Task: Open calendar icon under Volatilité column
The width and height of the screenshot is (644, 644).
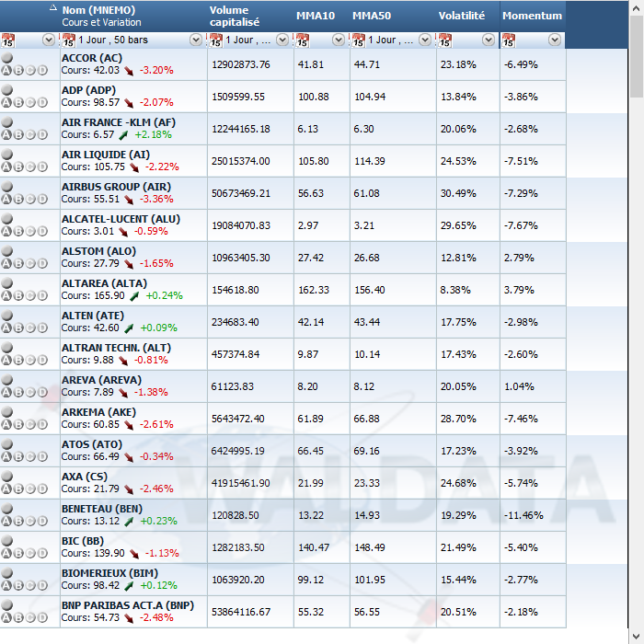Action: click(444, 40)
